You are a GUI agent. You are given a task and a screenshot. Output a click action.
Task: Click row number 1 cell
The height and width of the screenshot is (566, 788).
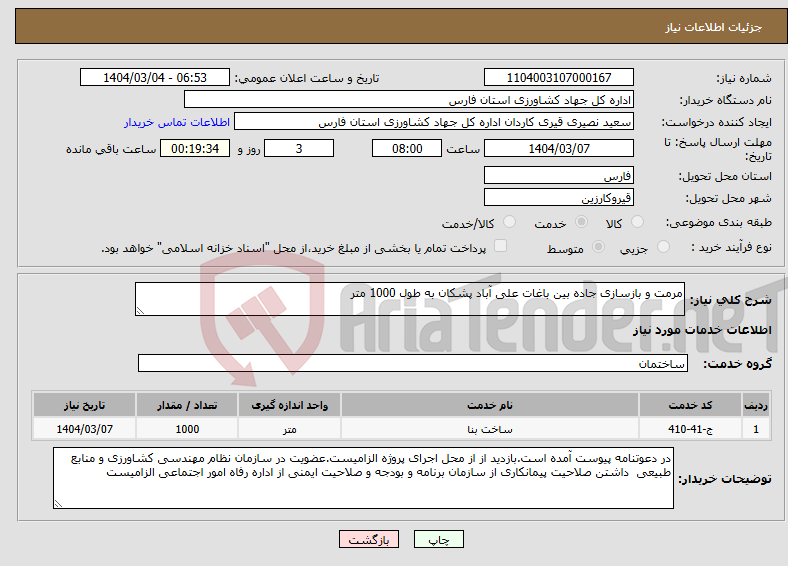756,429
